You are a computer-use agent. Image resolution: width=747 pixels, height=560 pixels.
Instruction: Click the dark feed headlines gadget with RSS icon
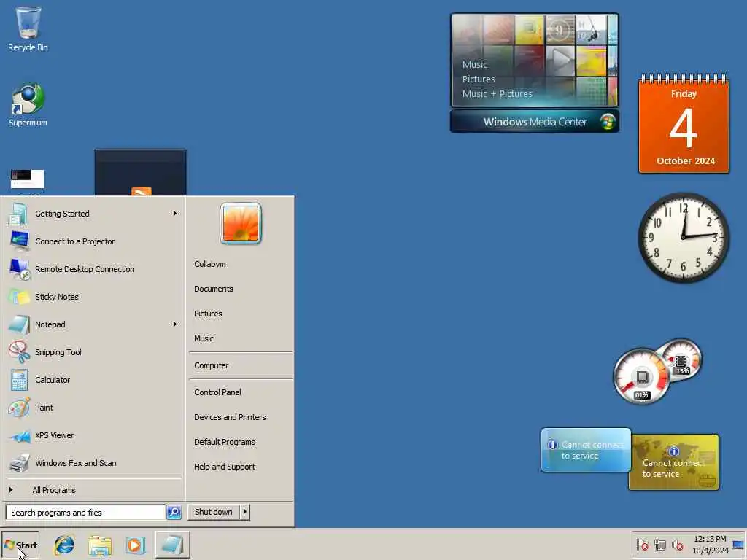pos(141,172)
